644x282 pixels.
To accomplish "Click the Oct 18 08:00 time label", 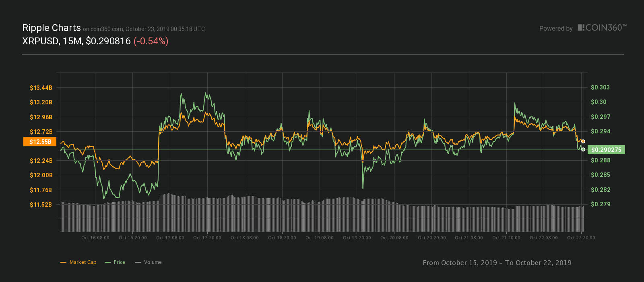I will tap(245, 238).
